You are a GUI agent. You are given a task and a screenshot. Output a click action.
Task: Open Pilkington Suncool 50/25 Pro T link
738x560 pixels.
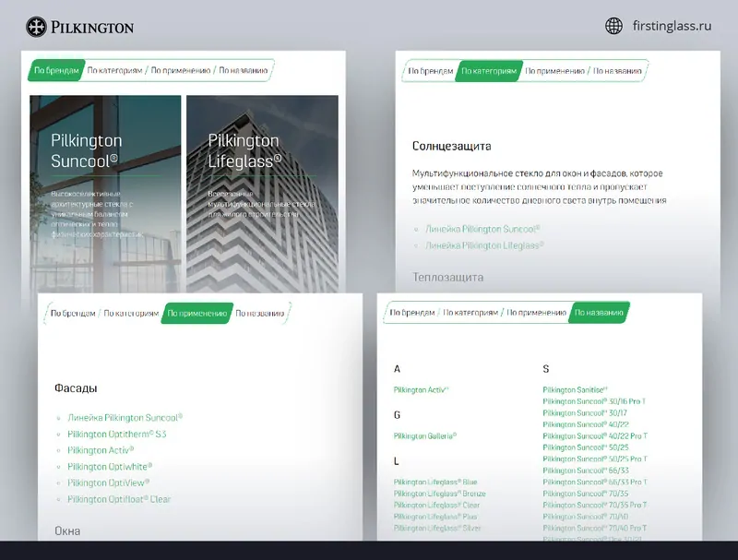(x=595, y=459)
